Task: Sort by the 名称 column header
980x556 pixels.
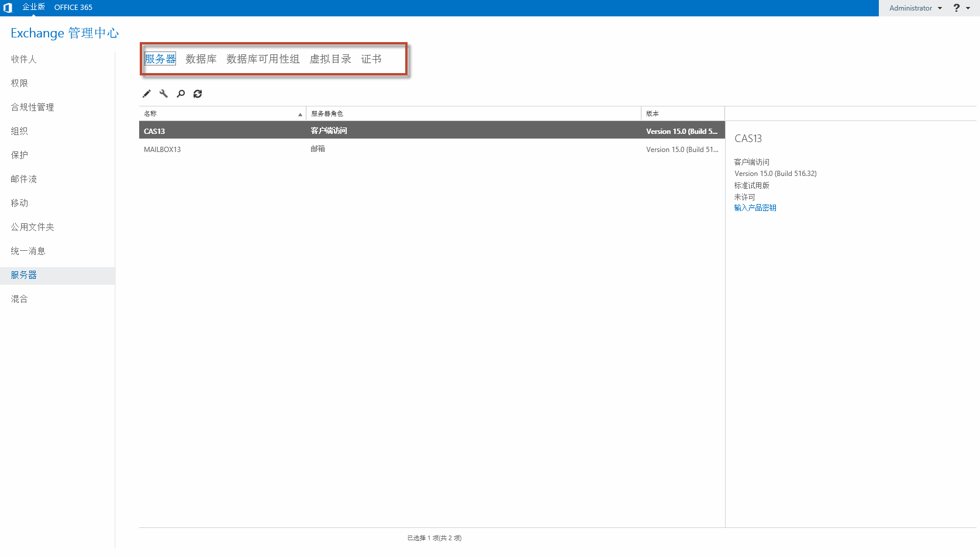Action: pyautogui.click(x=223, y=113)
